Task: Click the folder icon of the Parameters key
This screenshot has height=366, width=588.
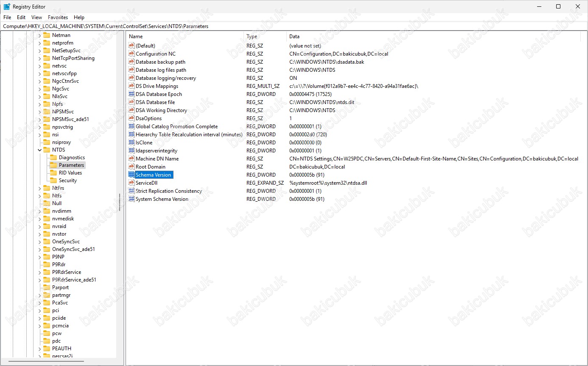Action: (x=53, y=165)
